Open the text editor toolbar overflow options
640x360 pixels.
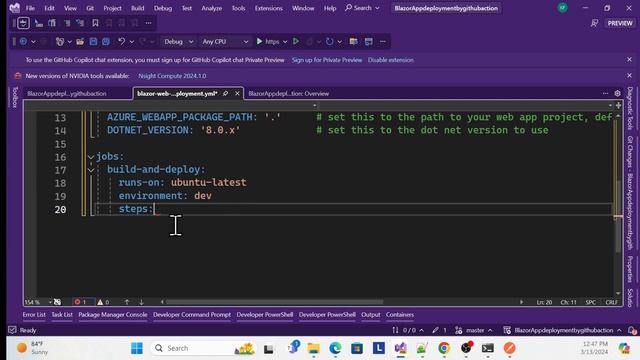click(x=149, y=23)
